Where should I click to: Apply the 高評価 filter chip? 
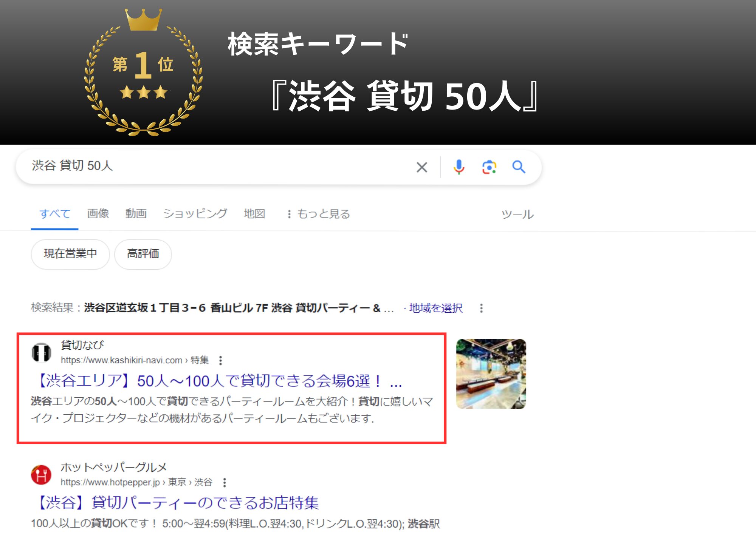point(143,254)
